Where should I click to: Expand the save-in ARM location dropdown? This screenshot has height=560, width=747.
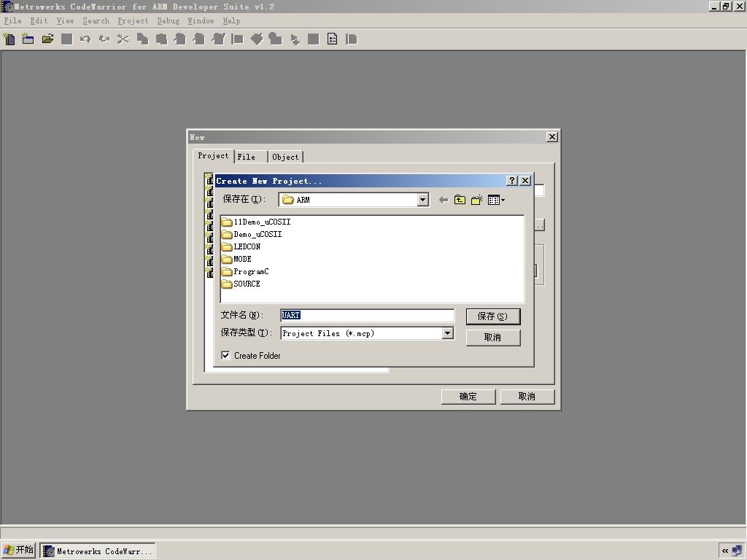pyautogui.click(x=422, y=200)
